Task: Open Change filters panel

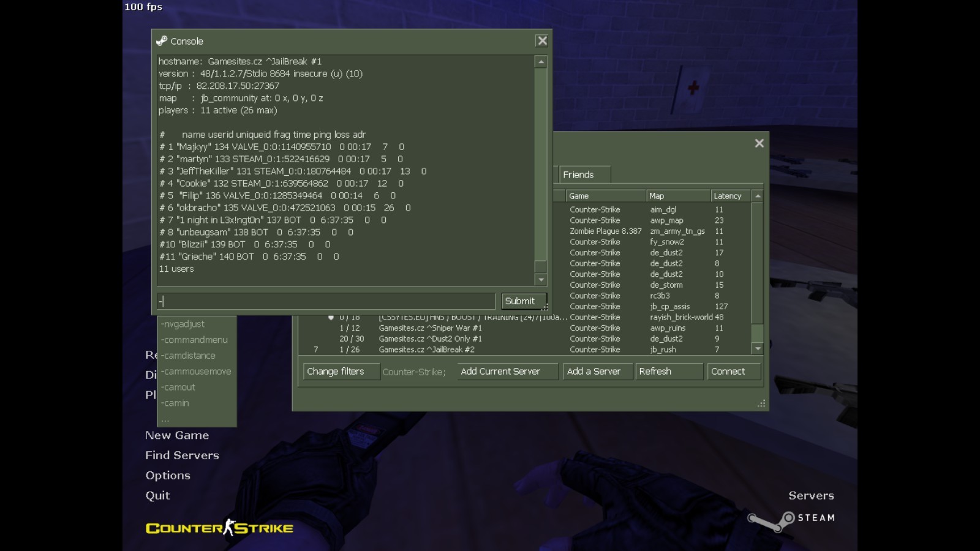Action: pyautogui.click(x=341, y=372)
